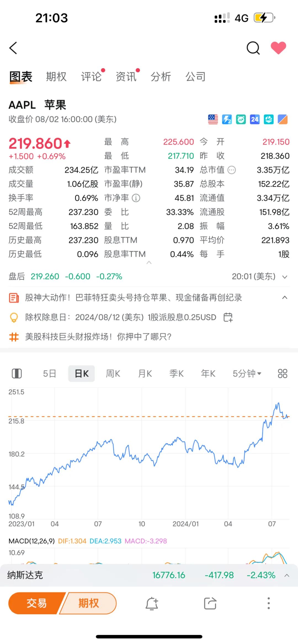Expand the 盘后 after-hours dropdown chevron
Viewport: 298px width, 644px height.
tap(285, 277)
